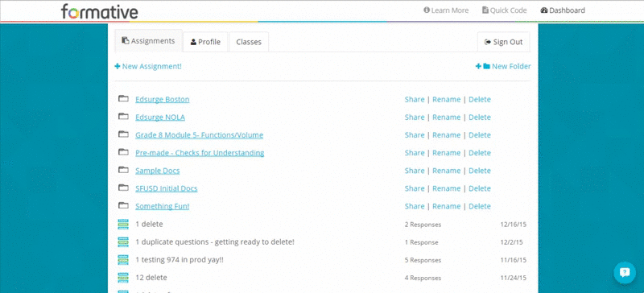This screenshot has width=644, height=293.
Task: Click the formative logo
Action: click(100, 11)
